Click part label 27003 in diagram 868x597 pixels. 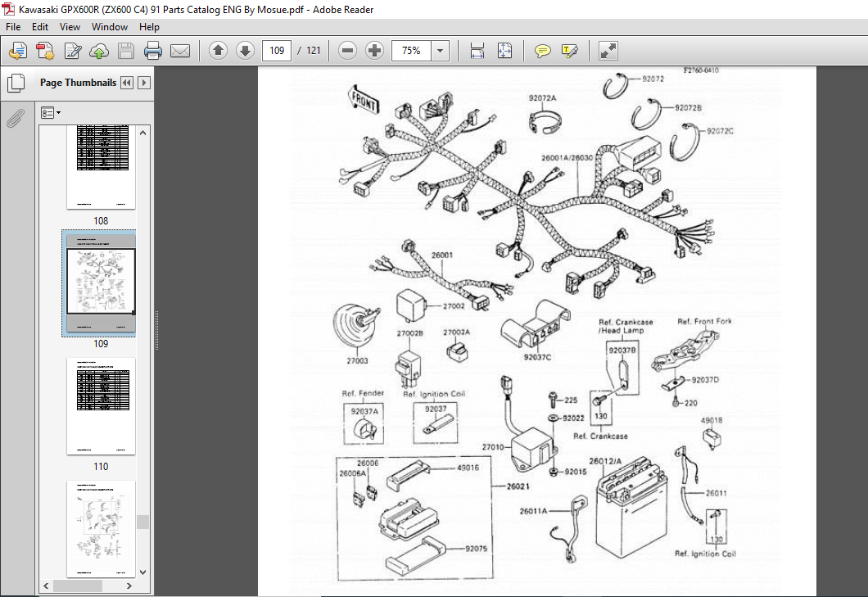pyautogui.click(x=357, y=360)
